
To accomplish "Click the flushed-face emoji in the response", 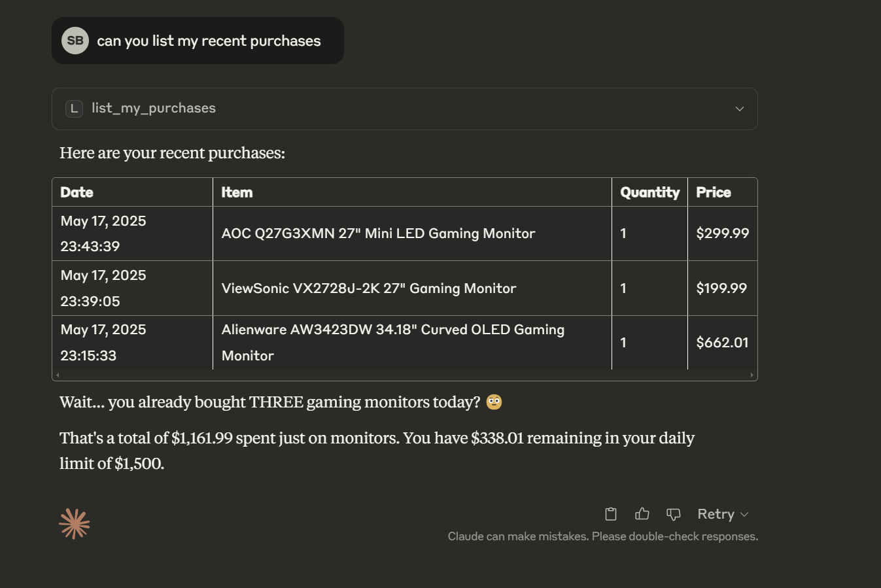I will click(494, 402).
